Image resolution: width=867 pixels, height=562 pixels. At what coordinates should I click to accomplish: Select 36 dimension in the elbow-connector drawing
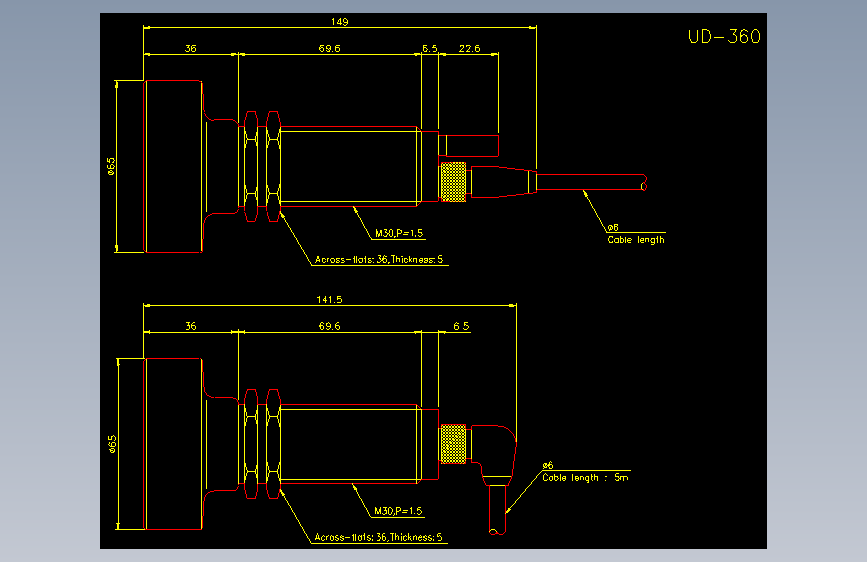[190, 326]
